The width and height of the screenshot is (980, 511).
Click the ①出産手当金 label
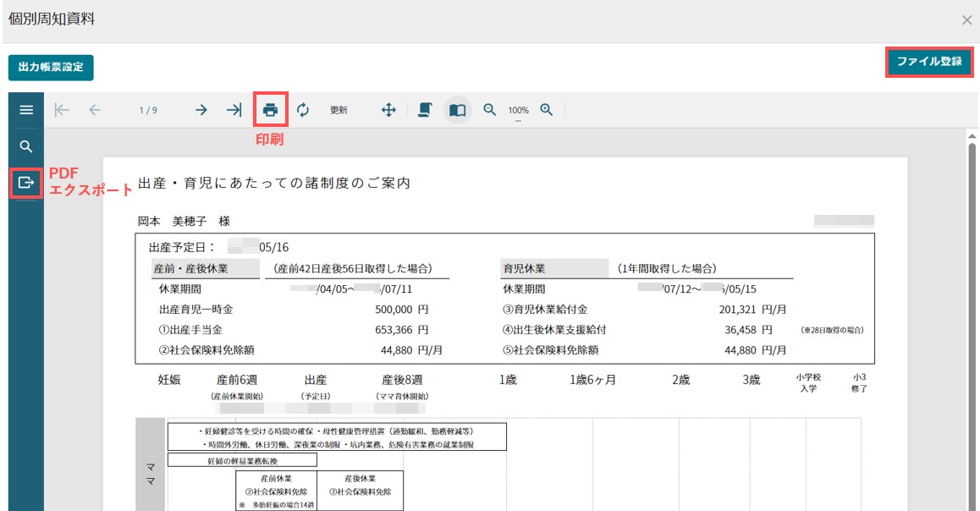point(190,330)
